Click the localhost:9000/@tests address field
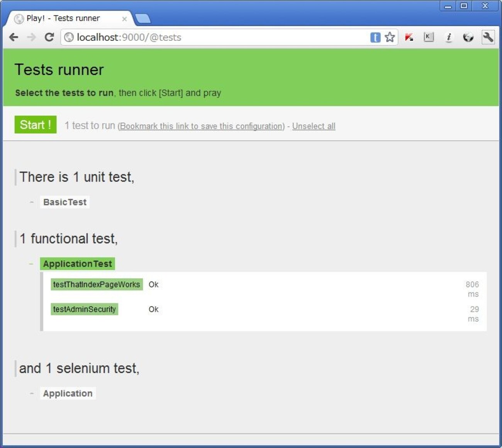Viewport: 502px width, 448px height. [x=216, y=37]
